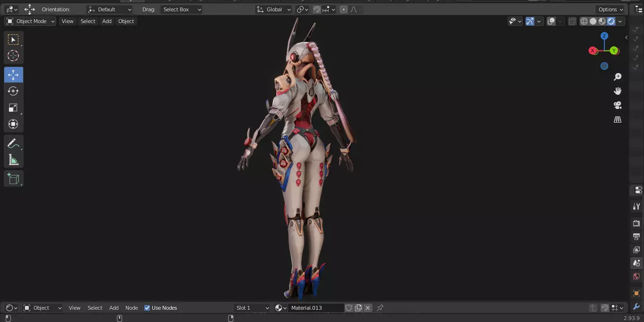Toggle the Use Nodes checkbox
This screenshot has width=644, height=322.
(x=147, y=308)
